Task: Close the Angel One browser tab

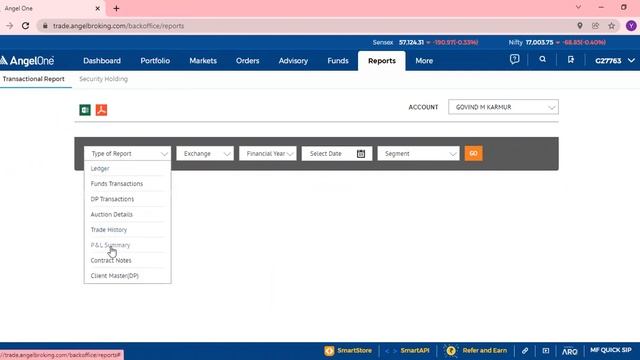Action: click(x=98, y=8)
